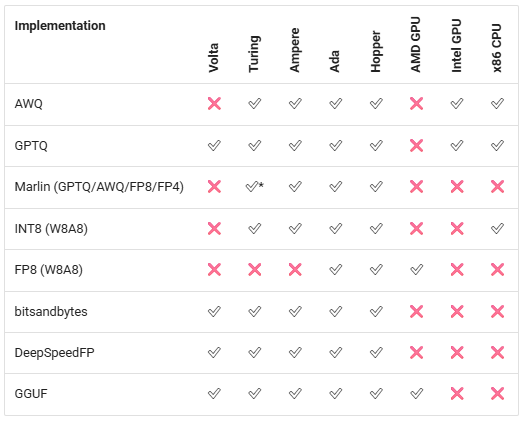Click the red cross for DeepSpeedFP on AMD GPU
Image resolution: width=525 pixels, height=421 pixels.
pos(417,352)
